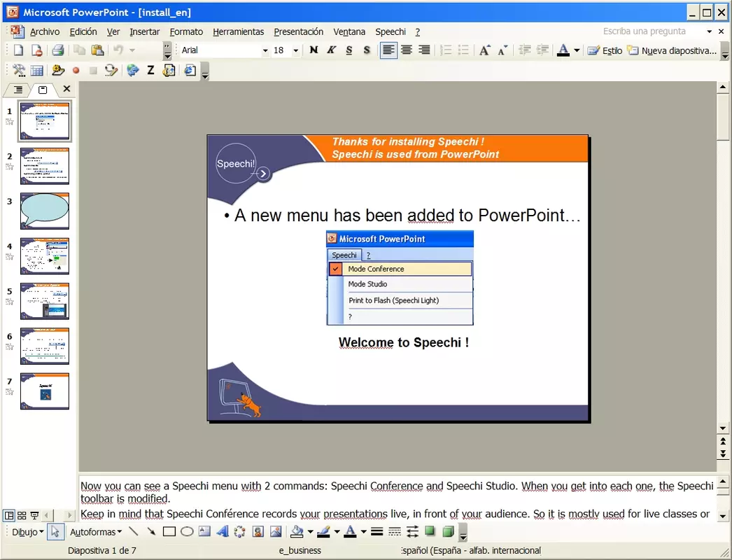Start slide show from current slide
The image size is (732, 560).
pos(34,515)
